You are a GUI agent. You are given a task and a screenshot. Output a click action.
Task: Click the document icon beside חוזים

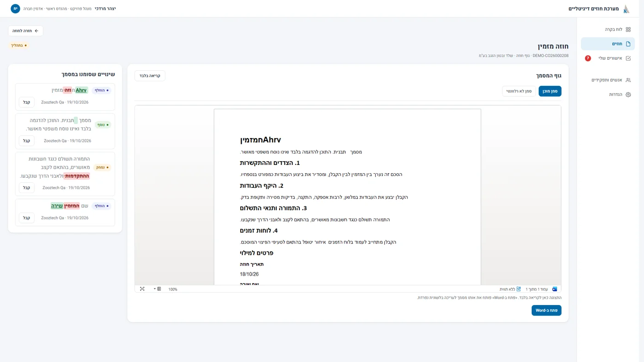(628, 44)
